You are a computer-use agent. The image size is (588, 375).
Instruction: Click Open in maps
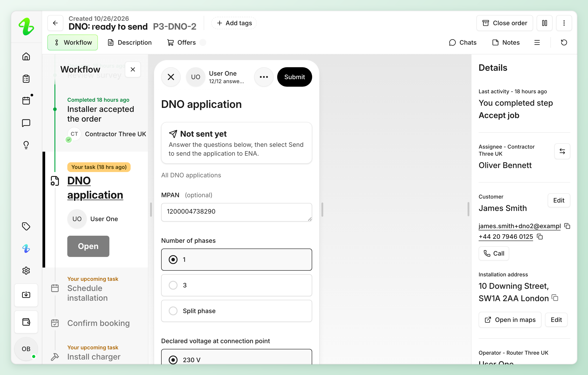510,320
